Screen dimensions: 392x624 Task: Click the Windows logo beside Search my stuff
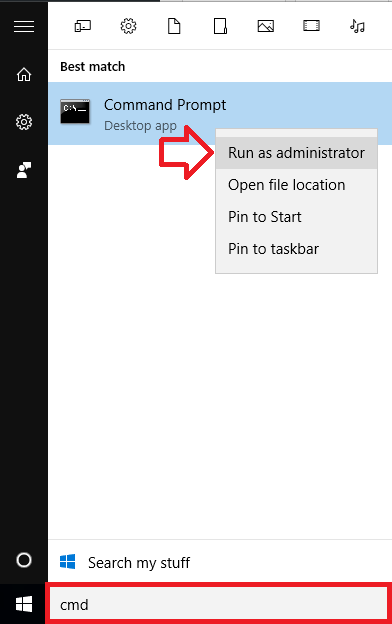coord(68,562)
